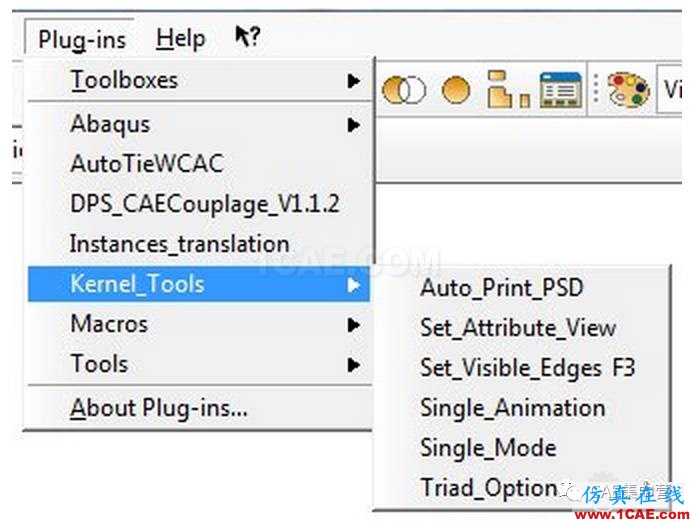Open the color palette icon
Image resolution: width=694 pixels, height=522 pixels.
(628, 89)
